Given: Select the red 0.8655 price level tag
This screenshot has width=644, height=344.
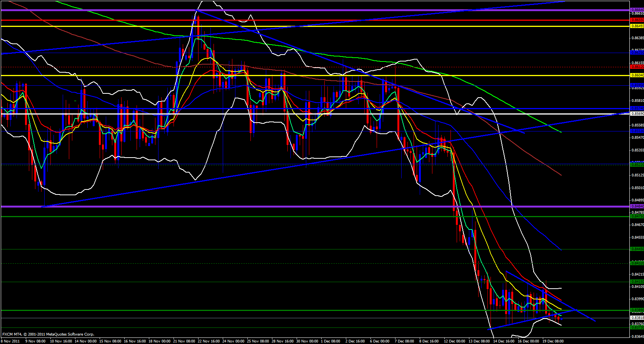Looking at the screenshot, I should click(x=637, y=20).
